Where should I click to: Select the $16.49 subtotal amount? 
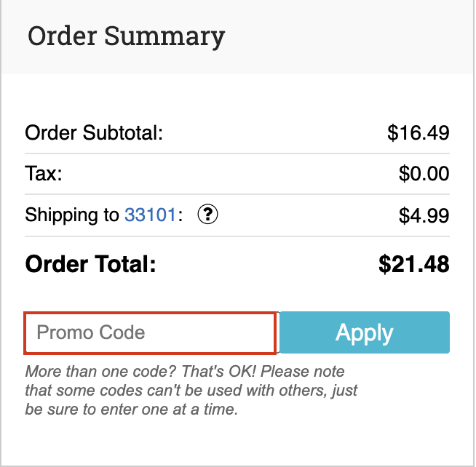(x=418, y=133)
